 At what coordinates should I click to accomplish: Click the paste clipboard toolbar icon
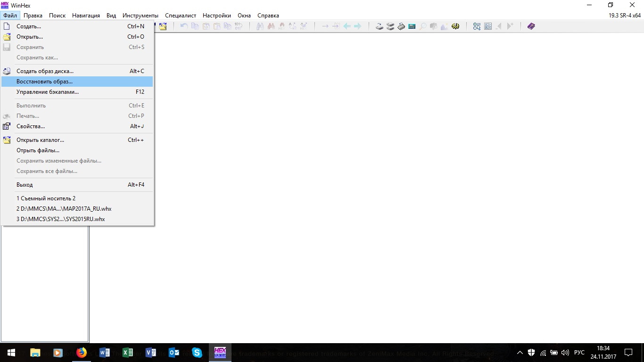pos(217,26)
